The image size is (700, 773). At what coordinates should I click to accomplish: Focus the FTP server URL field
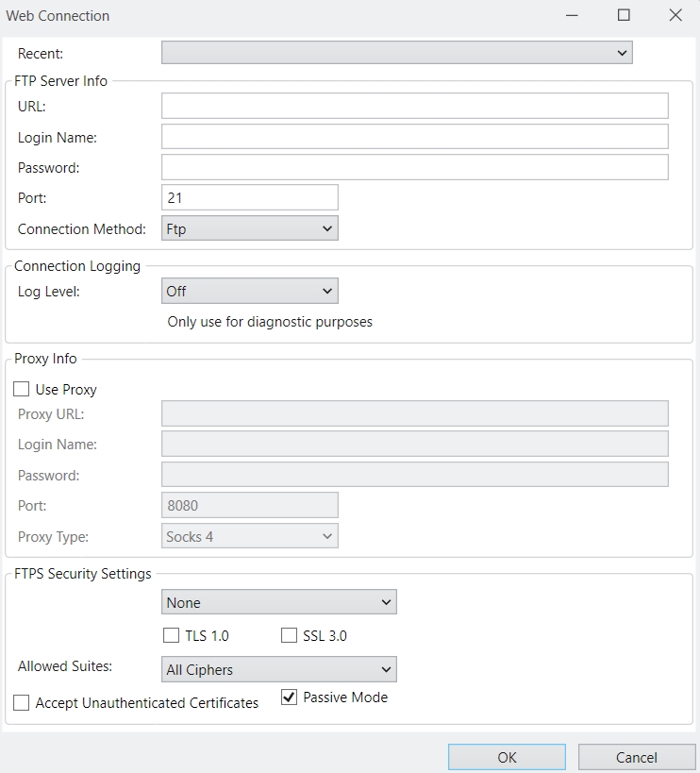tap(414, 106)
